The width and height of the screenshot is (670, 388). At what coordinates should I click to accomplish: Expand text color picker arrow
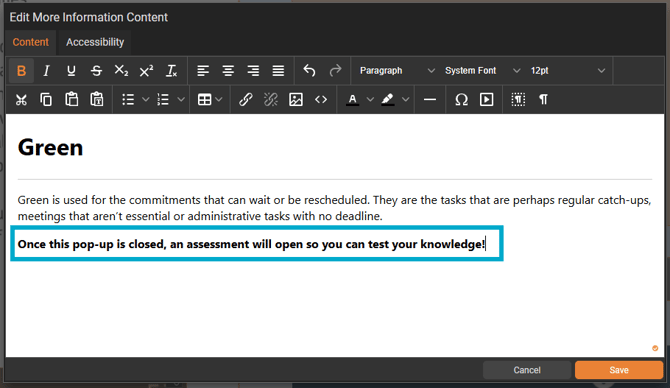(370, 100)
